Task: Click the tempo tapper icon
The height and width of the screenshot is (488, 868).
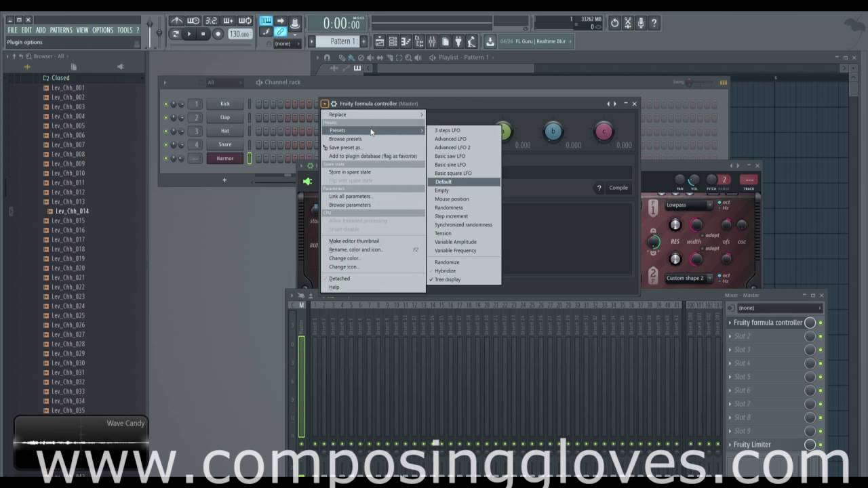Action: (472, 41)
